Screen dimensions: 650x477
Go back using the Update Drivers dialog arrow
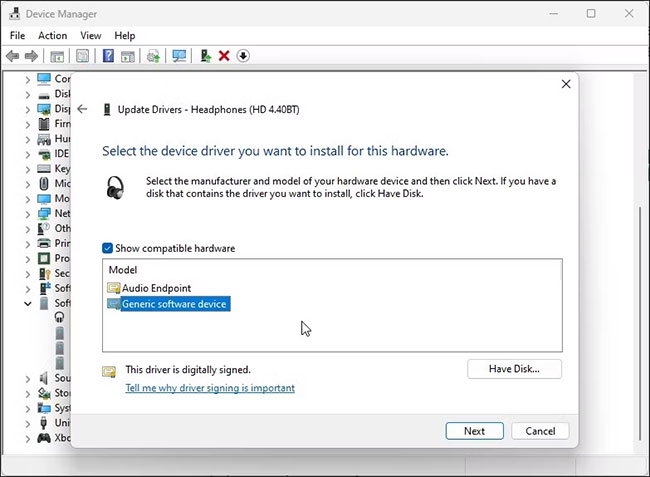(82, 109)
